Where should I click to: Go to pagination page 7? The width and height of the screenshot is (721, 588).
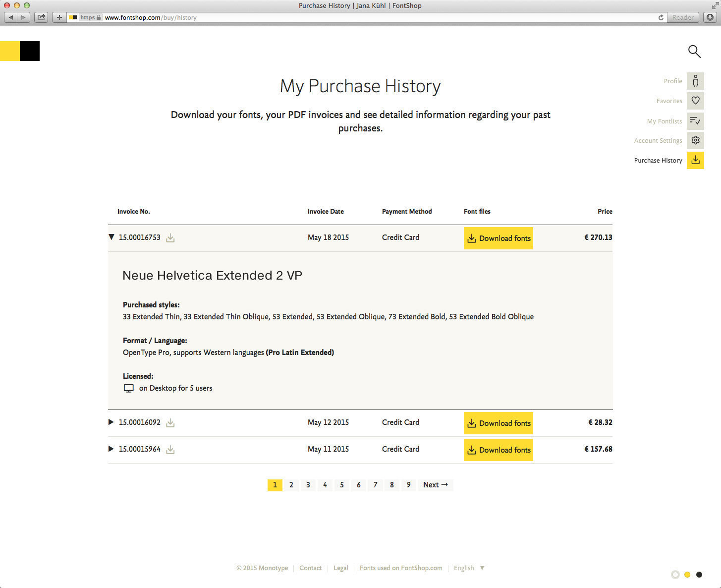376,485
